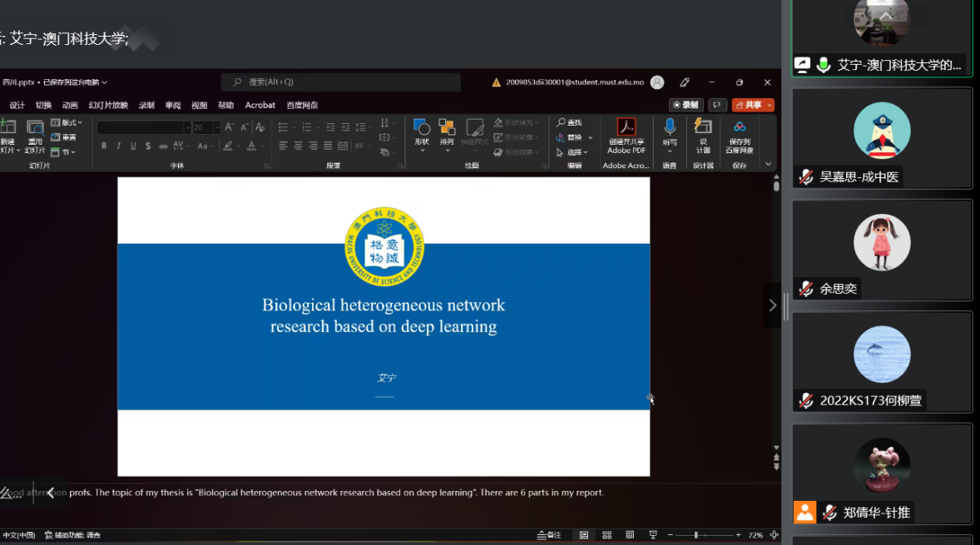The width and height of the screenshot is (980, 545).
Task: Open comments pane icon
Action: 717,105
